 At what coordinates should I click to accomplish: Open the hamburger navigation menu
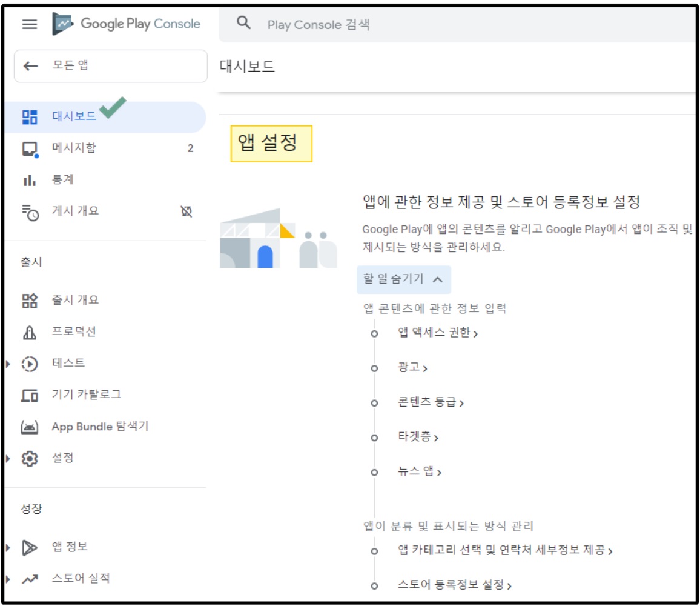[x=30, y=24]
